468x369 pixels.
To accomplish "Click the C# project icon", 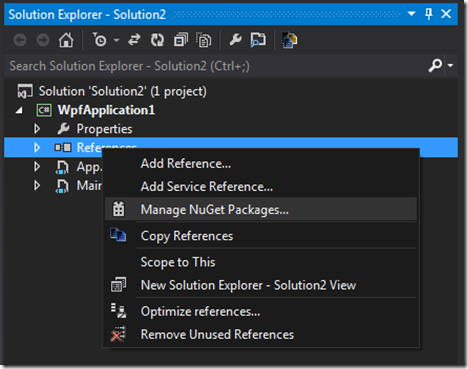I will click(44, 110).
